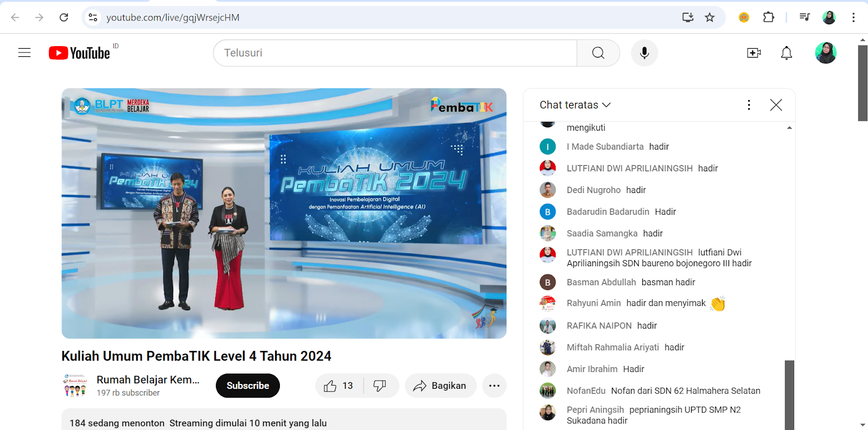The height and width of the screenshot is (430, 868).
Task: Select the basman hadir message
Action: click(668, 282)
